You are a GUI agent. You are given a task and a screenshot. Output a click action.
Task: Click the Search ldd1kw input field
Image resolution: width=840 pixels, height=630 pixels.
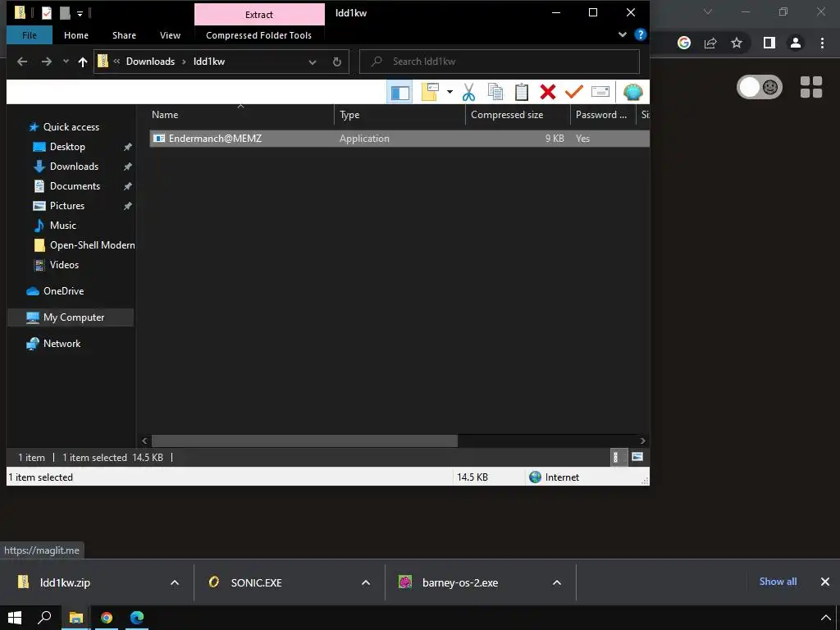500,62
